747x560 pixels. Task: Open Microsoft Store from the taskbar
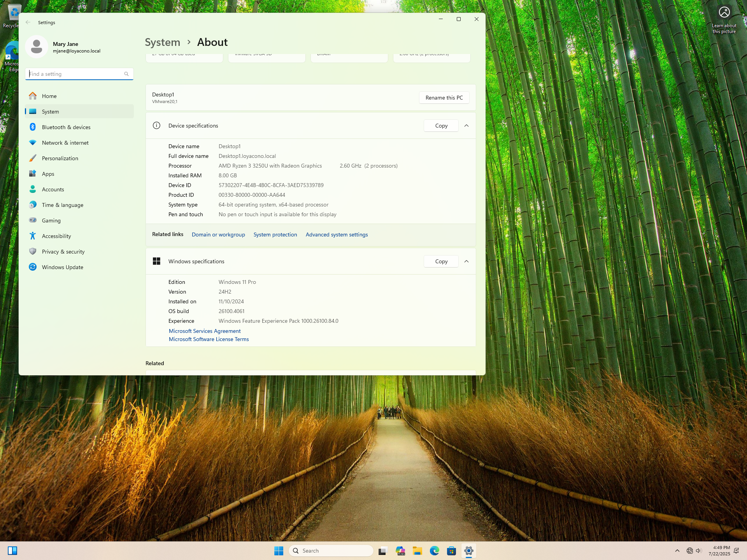tap(451, 551)
